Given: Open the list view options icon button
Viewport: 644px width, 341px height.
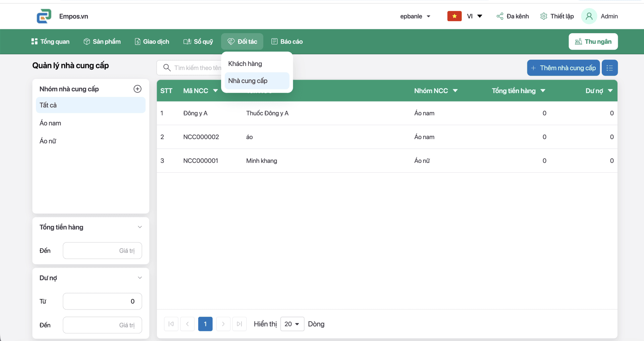Looking at the screenshot, I should [609, 68].
